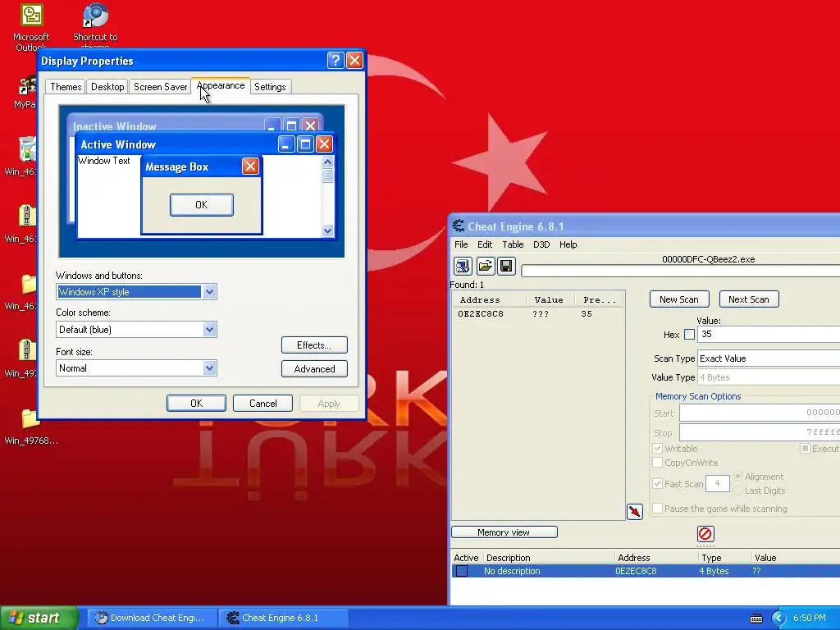The height and width of the screenshot is (630, 840).
Task: Open Cheat Engine Help menu
Action: [x=568, y=244]
